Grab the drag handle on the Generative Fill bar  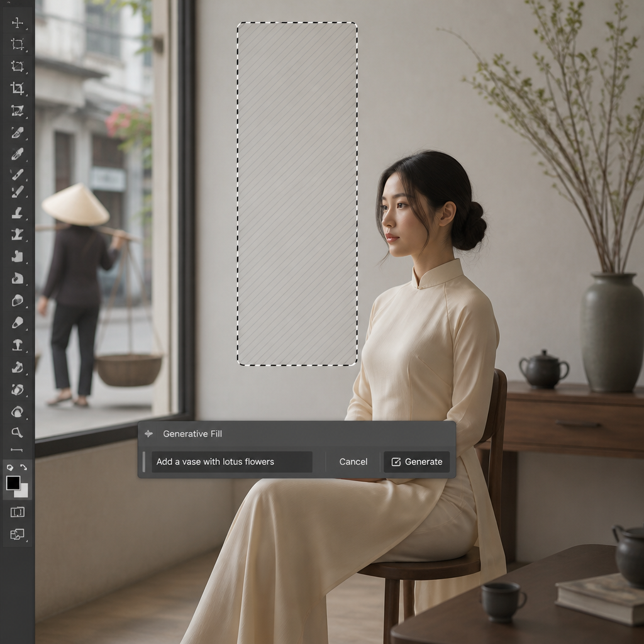coord(144,462)
